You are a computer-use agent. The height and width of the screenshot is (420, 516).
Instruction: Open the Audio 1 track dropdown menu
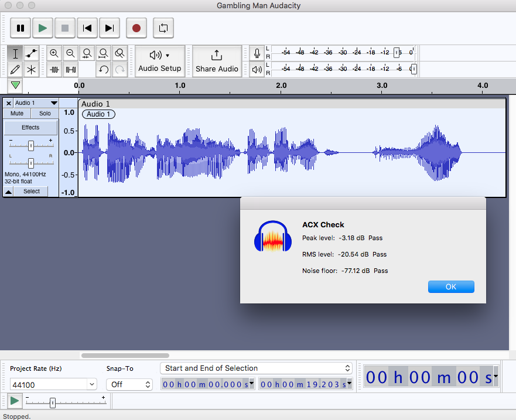36,103
